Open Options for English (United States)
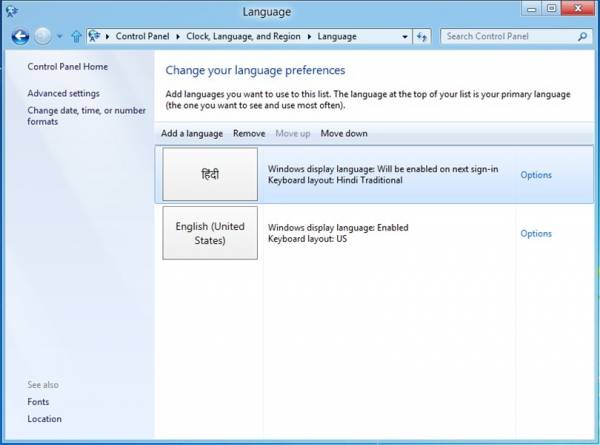 click(536, 233)
